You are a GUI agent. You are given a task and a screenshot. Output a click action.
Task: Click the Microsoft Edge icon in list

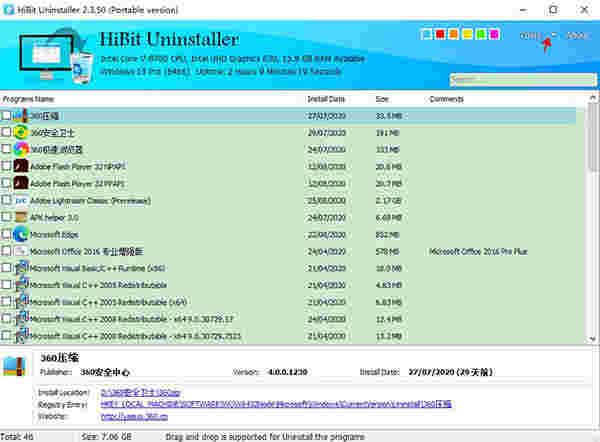pos(21,234)
